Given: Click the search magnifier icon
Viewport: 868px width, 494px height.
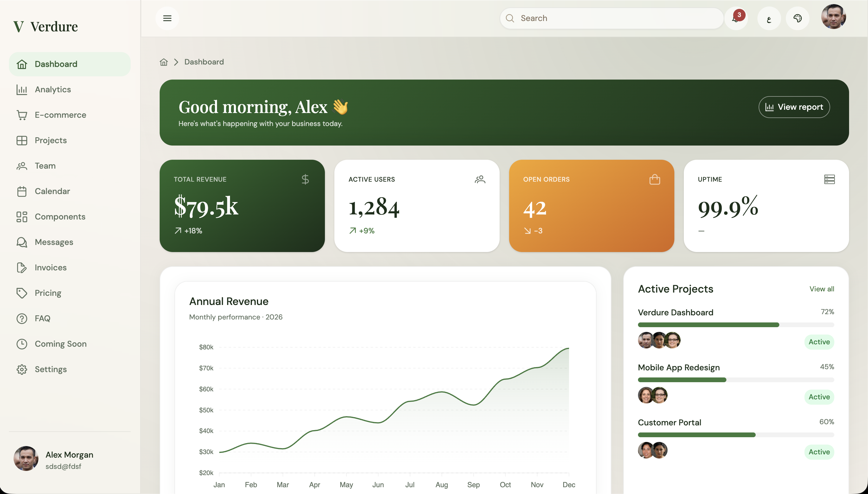Looking at the screenshot, I should (510, 18).
